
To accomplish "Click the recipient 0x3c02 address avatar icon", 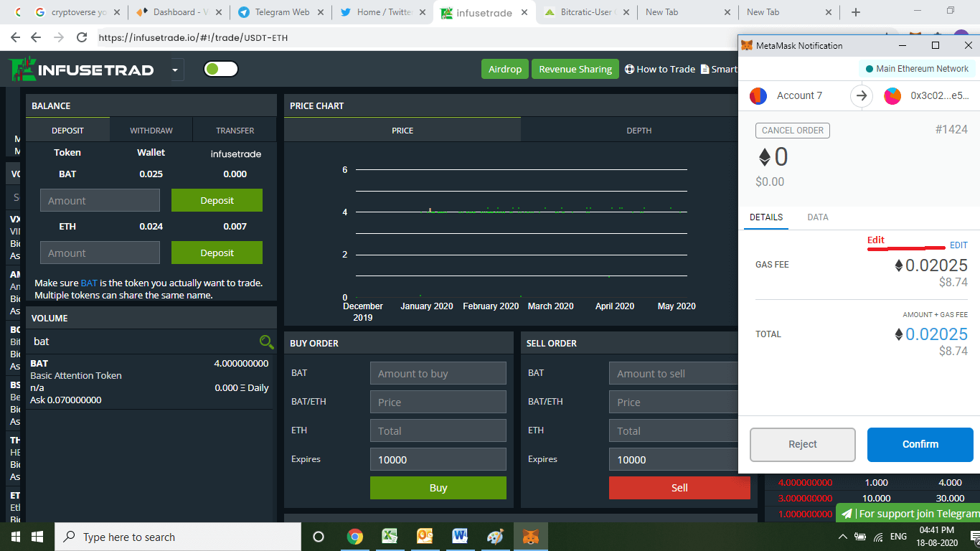I will point(892,95).
